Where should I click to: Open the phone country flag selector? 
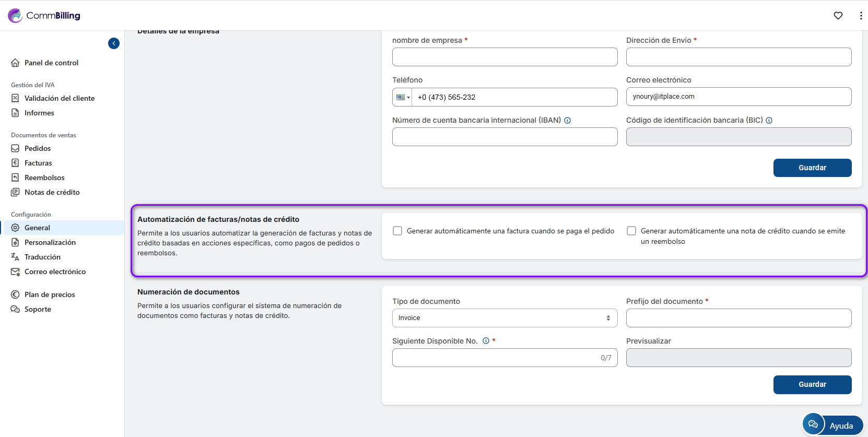click(x=403, y=97)
